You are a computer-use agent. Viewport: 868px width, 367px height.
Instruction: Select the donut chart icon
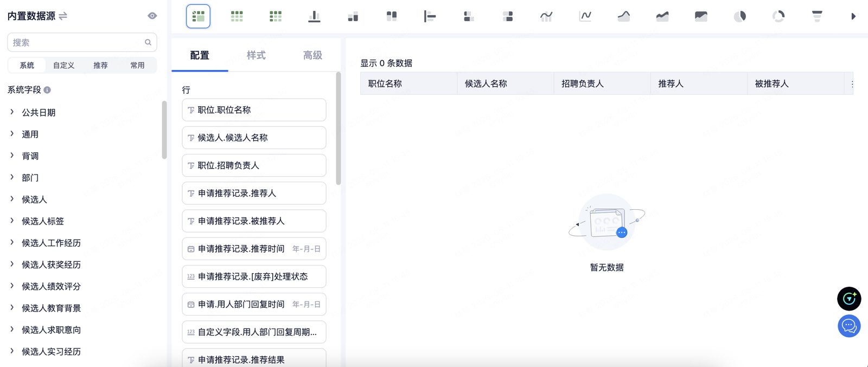[x=778, y=16]
